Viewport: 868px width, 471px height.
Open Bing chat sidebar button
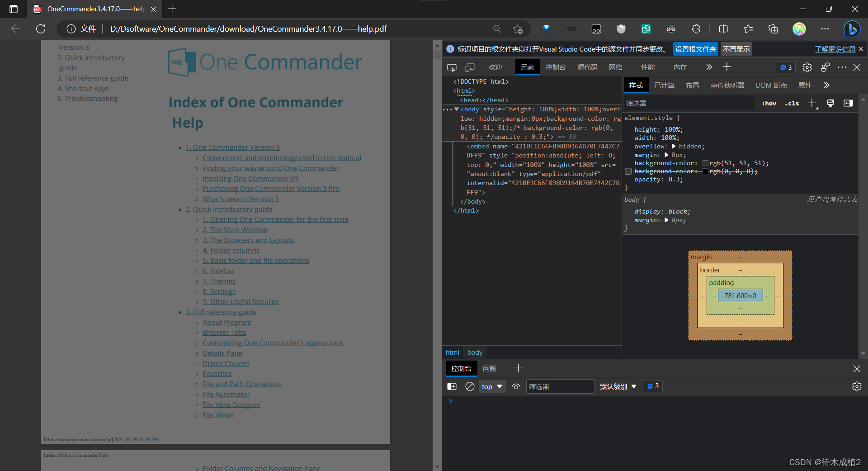point(852,29)
